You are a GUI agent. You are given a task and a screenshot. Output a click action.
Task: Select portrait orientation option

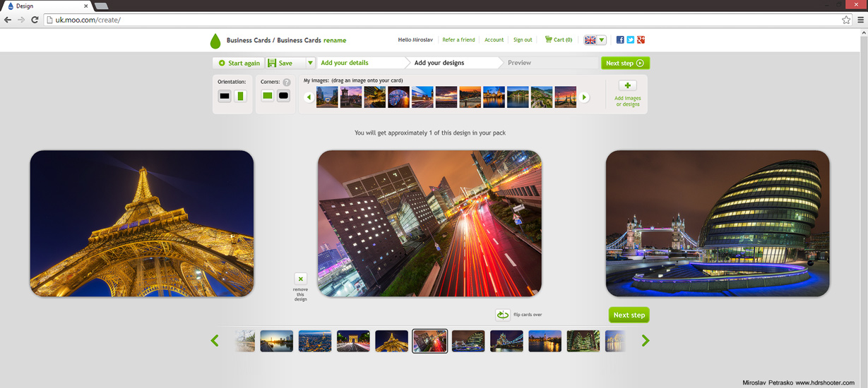241,96
